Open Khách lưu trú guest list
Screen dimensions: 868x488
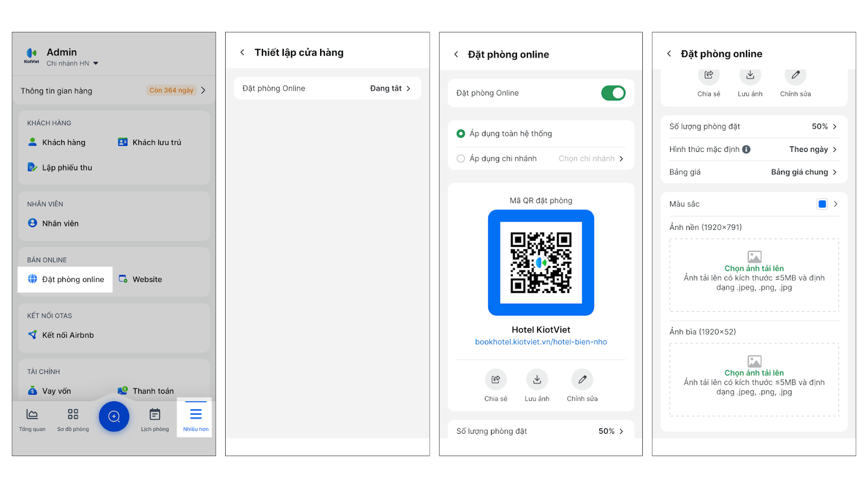click(x=150, y=142)
